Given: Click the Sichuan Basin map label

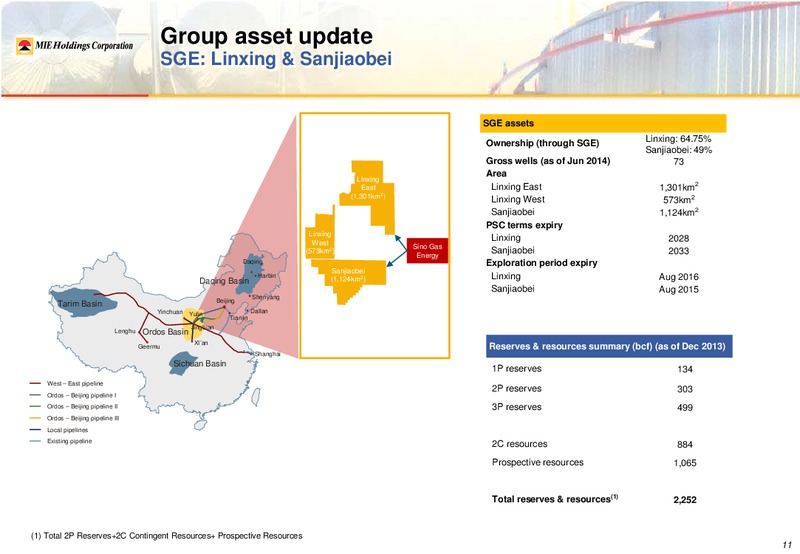Looking at the screenshot, I should [x=199, y=364].
